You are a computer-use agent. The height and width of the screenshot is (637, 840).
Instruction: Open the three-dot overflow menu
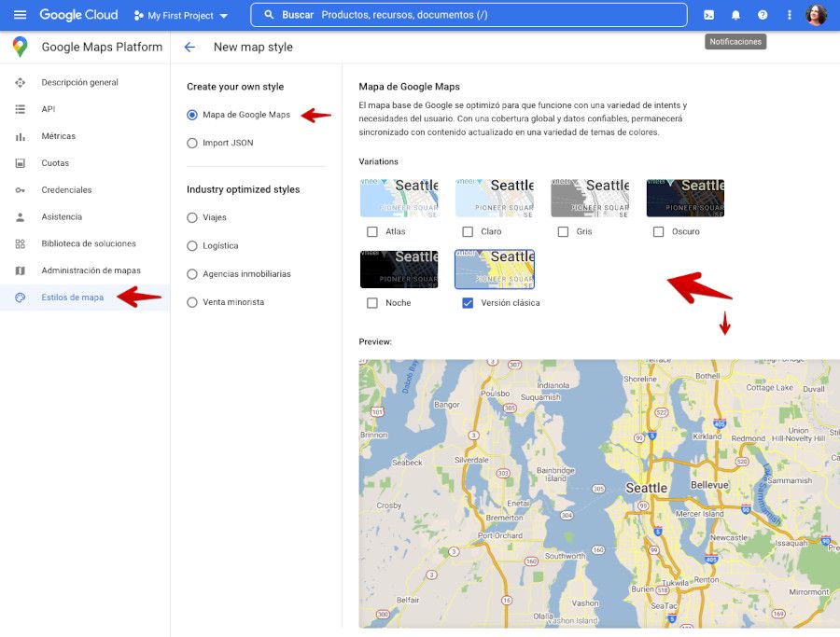click(x=789, y=14)
